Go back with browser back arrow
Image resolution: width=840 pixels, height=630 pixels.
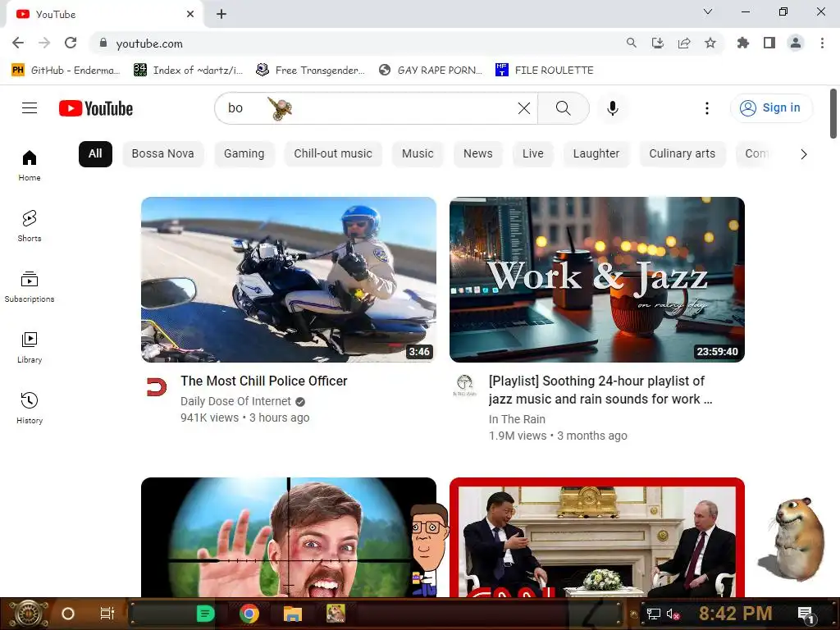click(x=18, y=43)
